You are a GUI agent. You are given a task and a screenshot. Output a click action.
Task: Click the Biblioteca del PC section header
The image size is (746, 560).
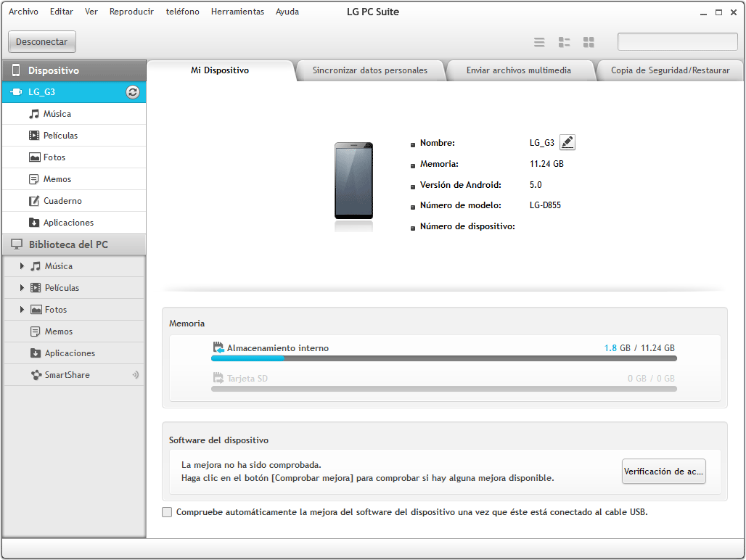[74, 244]
